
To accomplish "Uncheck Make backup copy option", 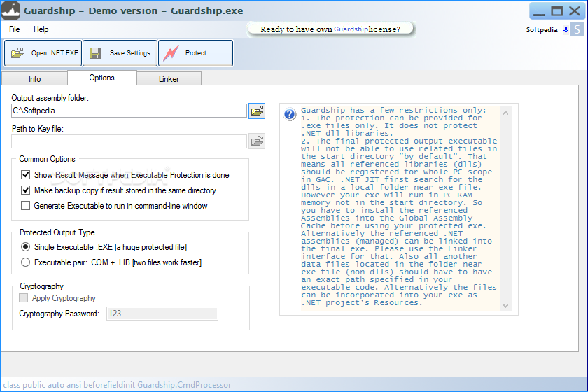I will coord(25,190).
